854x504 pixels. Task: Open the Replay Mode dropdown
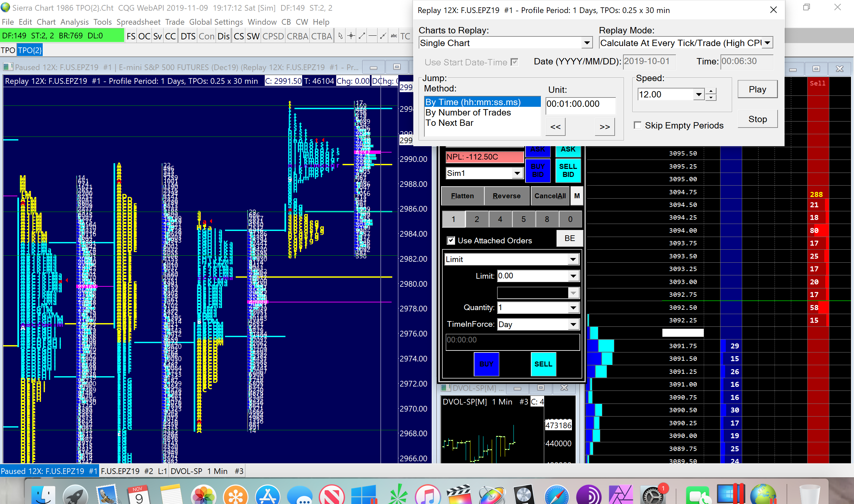(x=768, y=43)
